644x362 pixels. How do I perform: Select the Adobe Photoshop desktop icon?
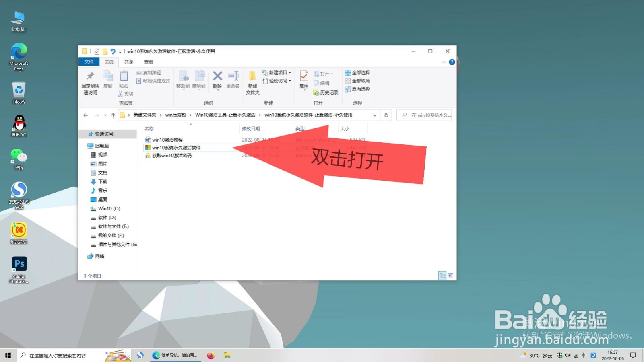coord(19,270)
